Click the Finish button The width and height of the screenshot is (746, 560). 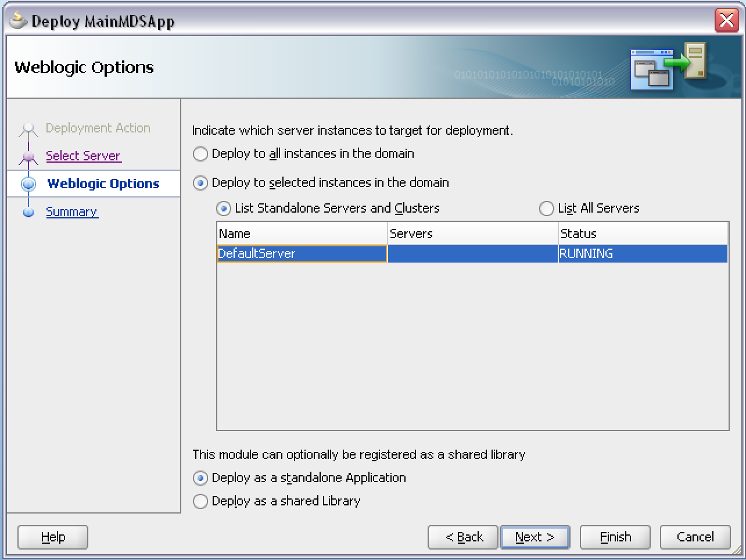615,537
